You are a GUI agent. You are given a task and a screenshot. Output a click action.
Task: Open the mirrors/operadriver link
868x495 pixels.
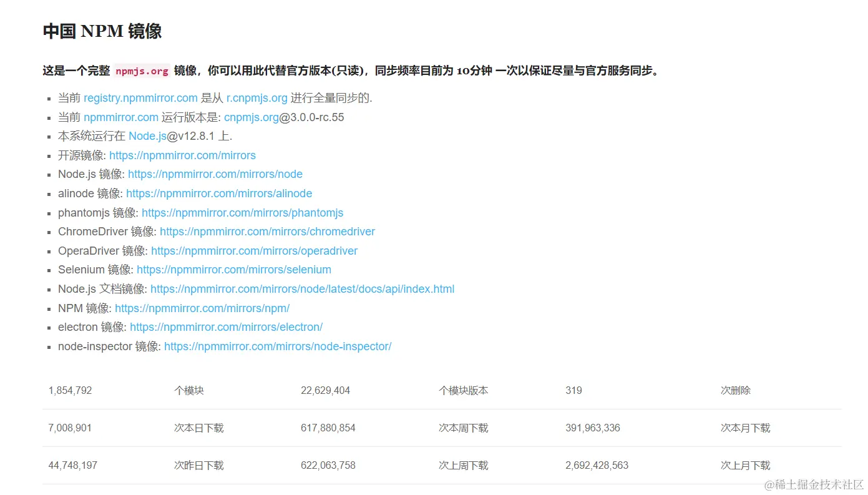(254, 251)
